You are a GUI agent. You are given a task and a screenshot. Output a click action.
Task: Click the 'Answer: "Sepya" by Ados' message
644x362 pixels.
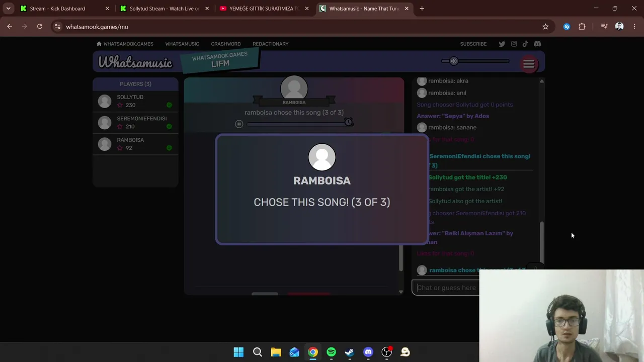(453, 116)
